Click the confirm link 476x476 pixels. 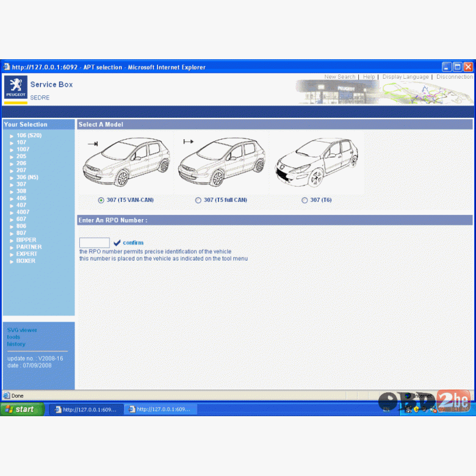click(x=133, y=243)
